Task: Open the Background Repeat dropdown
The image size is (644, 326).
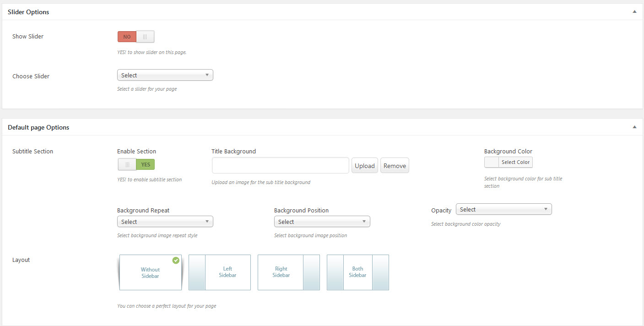Action: 165,222
